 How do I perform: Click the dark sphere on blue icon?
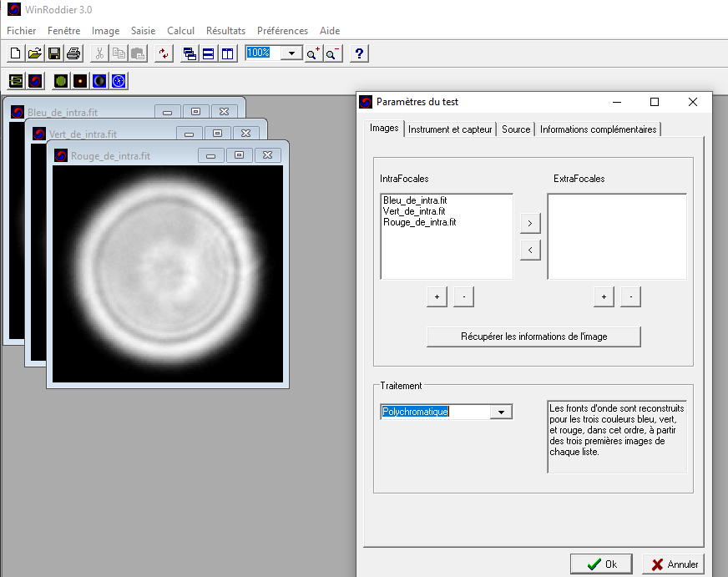click(x=99, y=81)
